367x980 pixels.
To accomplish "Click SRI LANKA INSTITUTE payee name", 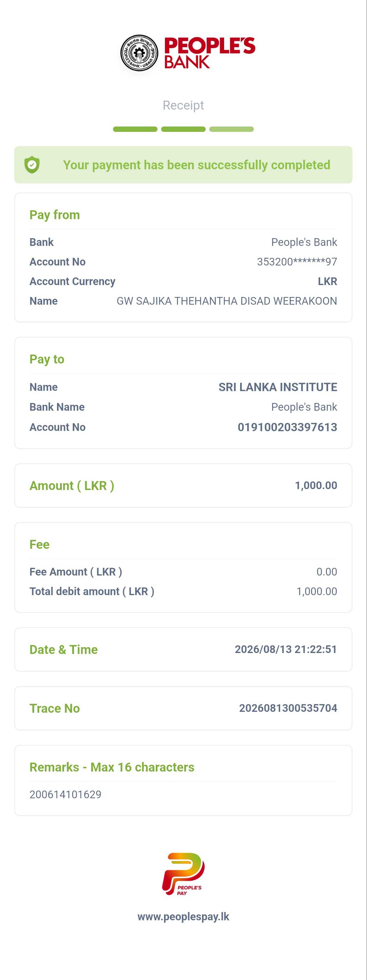I will click(x=278, y=387).
